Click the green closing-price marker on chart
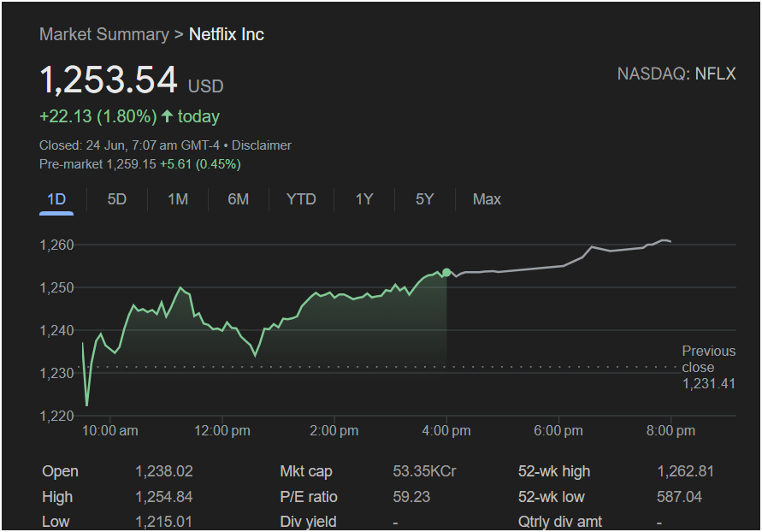The width and height of the screenshot is (762, 532). [x=446, y=273]
